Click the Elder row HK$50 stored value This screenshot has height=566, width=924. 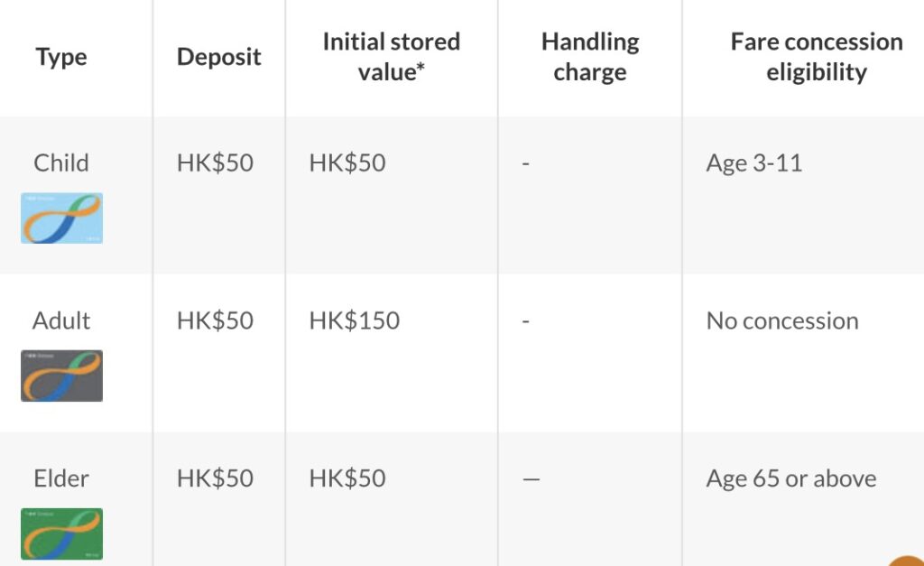coord(347,478)
